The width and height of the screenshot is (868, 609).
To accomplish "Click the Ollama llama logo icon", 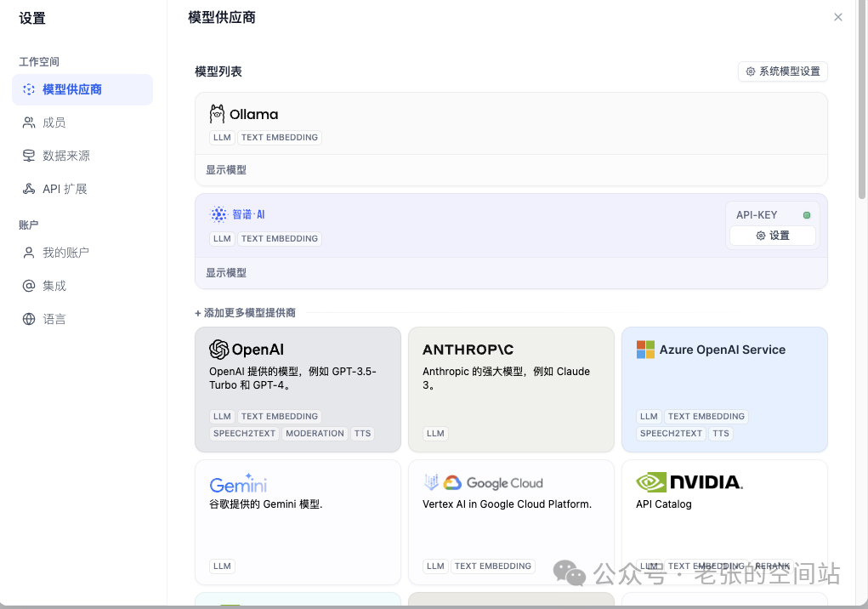I will [217, 114].
